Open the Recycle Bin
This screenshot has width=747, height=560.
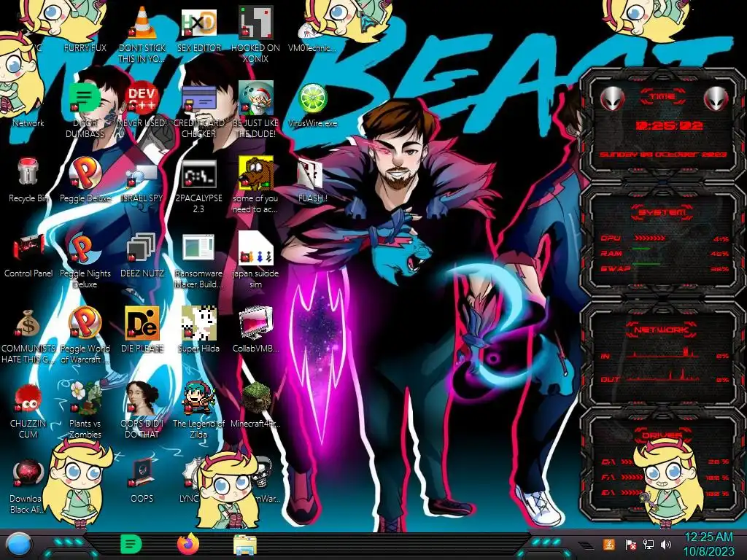(28, 172)
